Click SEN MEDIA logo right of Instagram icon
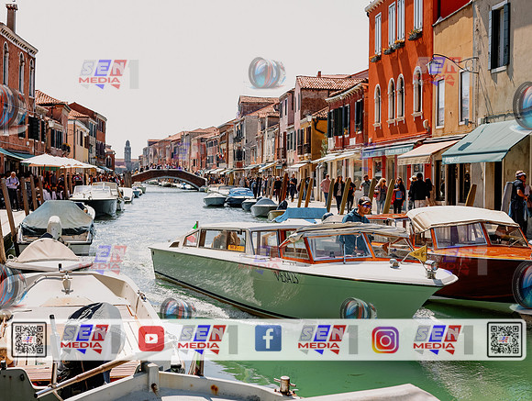Viewport: 532px width, 401px height. coord(443,340)
